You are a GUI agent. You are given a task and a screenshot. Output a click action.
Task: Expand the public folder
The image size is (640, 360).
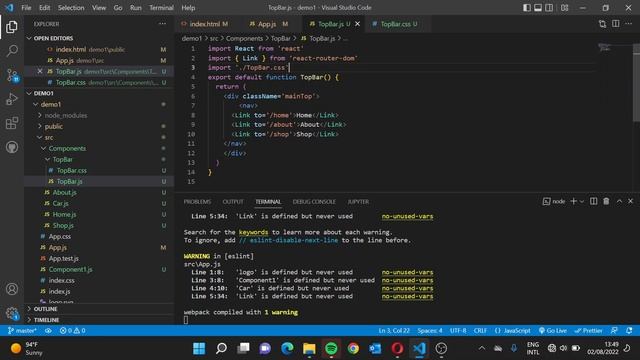40,127
